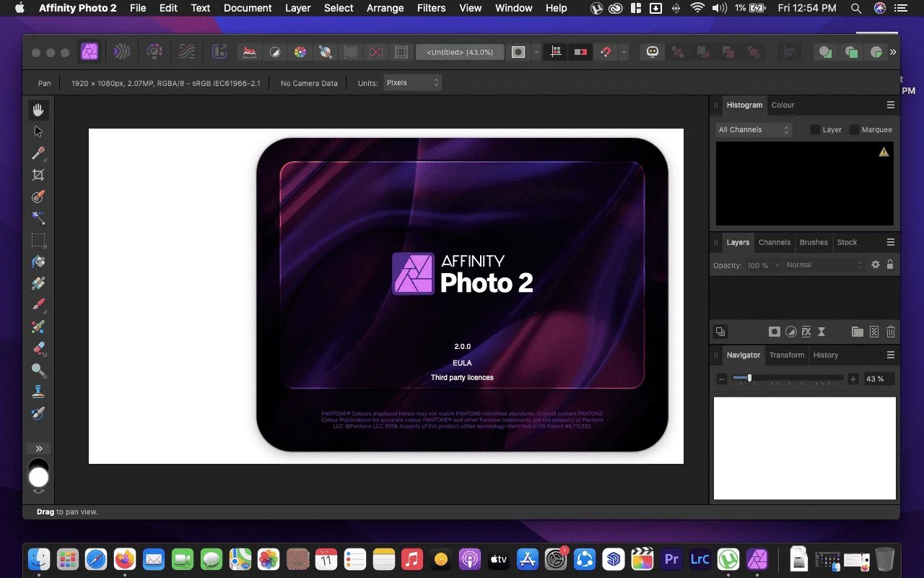Toggle Force Pixel Alignment in toolbar
Viewport: 924px width, 578px height.
(x=556, y=52)
